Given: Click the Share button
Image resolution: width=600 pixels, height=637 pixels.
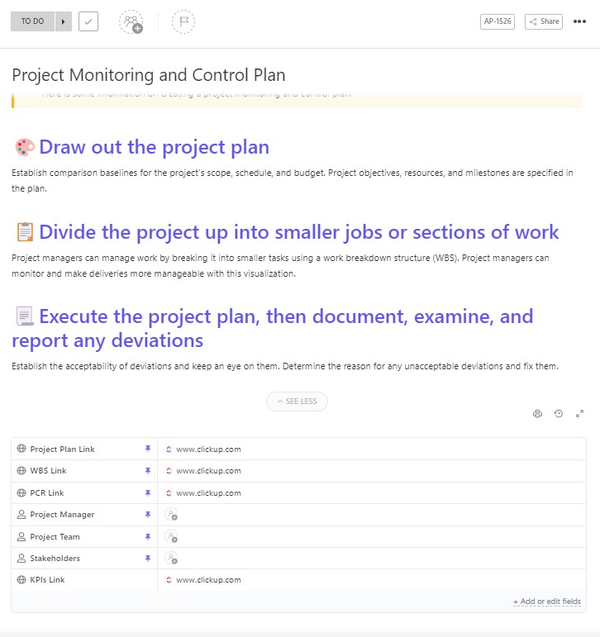Looking at the screenshot, I should click(x=544, y=22).
